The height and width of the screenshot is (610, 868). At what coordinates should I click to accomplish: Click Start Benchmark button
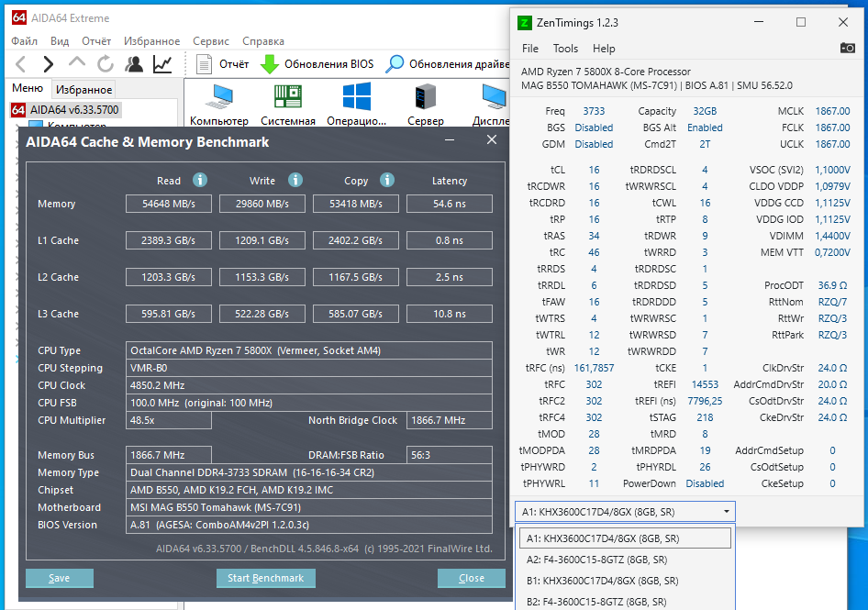pos(266,578)
